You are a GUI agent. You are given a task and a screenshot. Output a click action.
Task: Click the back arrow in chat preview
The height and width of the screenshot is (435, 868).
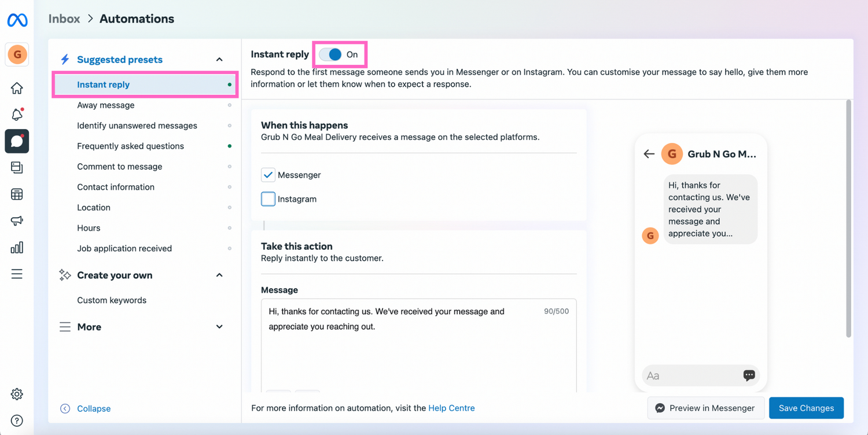click(x=649, y=154)
